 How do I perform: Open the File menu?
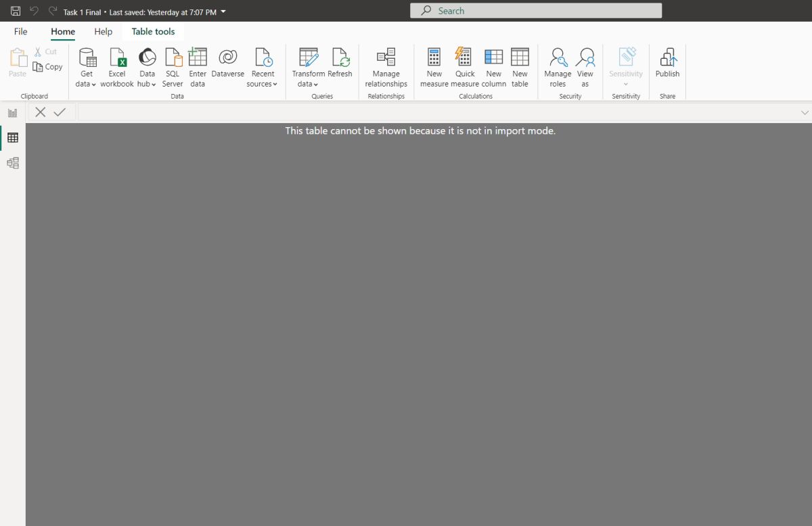(x=21, y=31)
